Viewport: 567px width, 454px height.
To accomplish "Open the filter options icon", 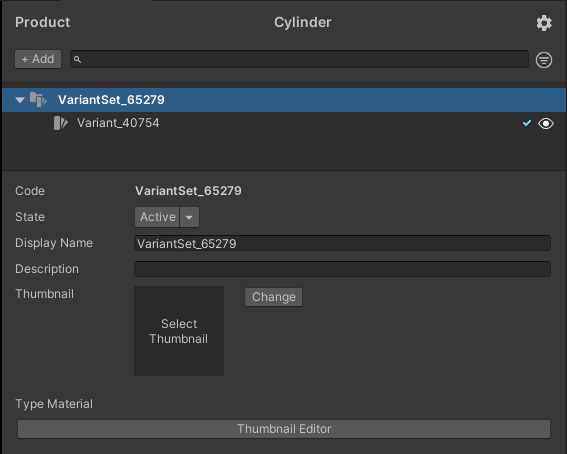I will click(544, 60).
